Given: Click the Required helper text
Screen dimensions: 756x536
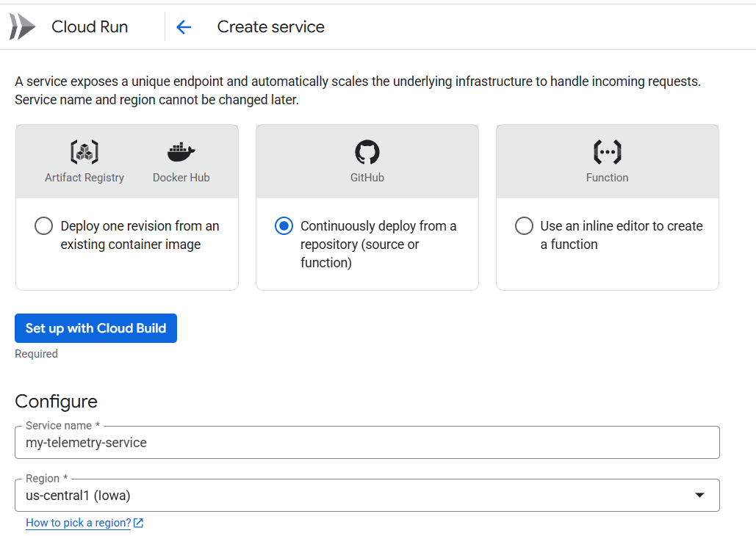Looking at the screenshot, I should [36, 354].
